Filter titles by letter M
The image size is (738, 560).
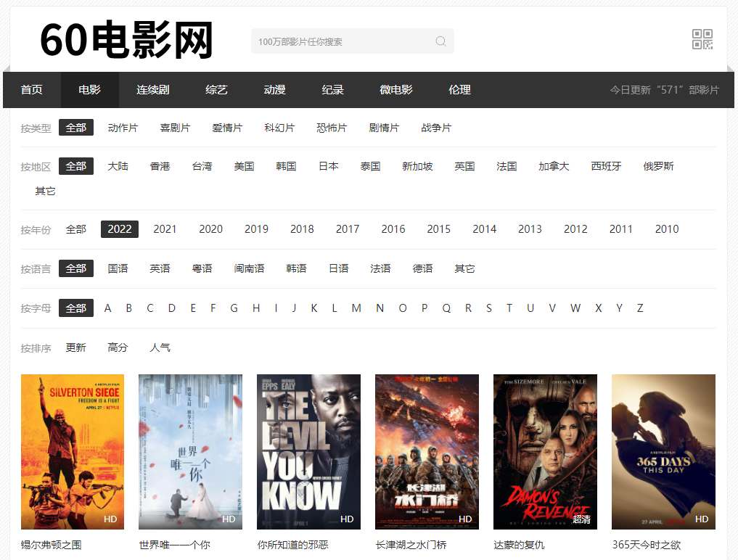[x=356, y=308]
